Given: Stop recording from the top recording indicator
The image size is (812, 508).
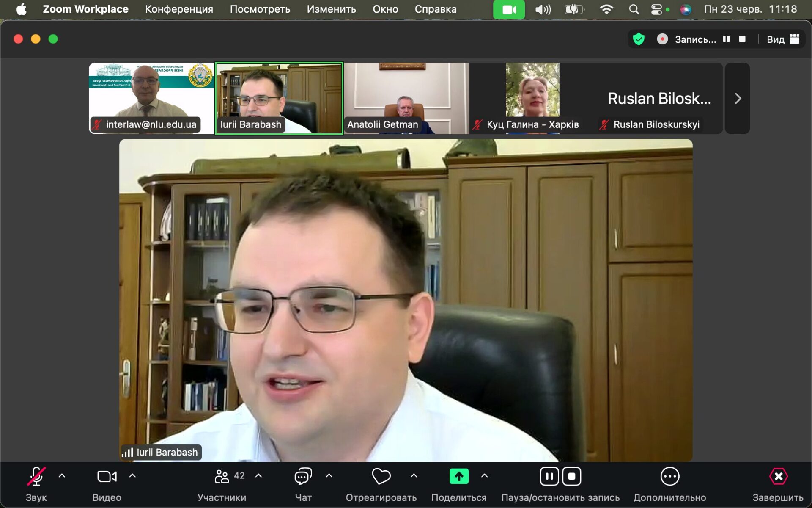Looking at the screenshot, I should 742,39.
